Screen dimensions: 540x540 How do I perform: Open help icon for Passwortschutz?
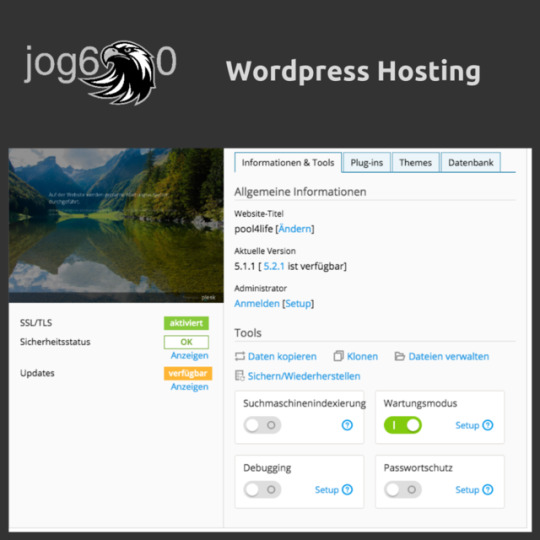[488, 490]
